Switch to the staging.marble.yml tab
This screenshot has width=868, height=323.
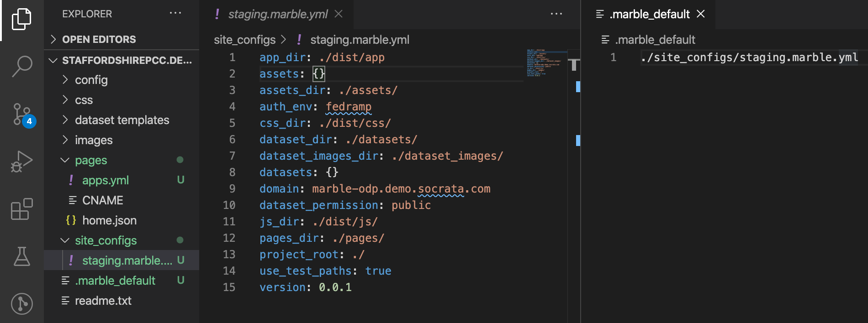[277, 14]
